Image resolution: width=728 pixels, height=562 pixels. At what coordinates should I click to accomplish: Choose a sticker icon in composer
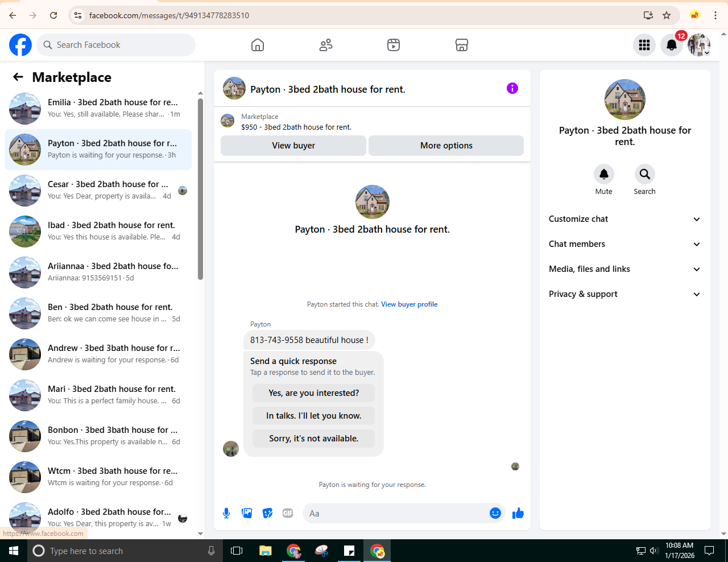coord(267,513)
